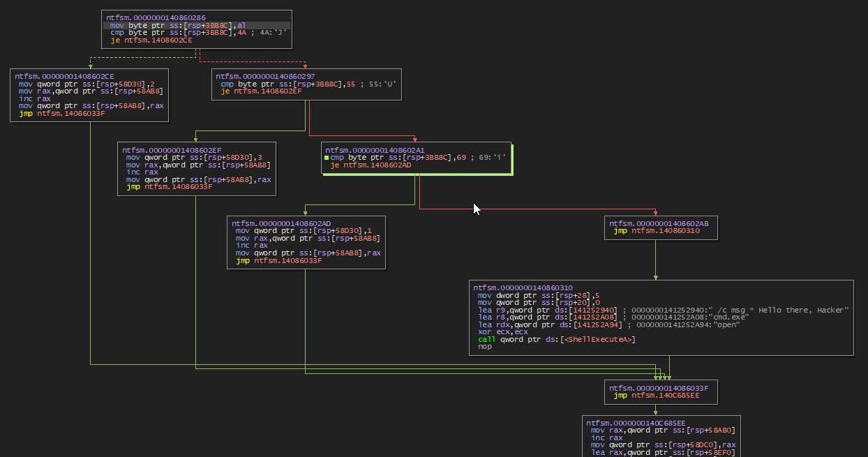This screenshot has width=868, height=457.
Task: Select mov qword [rsp+58D30],3 instruction
Action: pyautogui.click(x=194, y=158)
